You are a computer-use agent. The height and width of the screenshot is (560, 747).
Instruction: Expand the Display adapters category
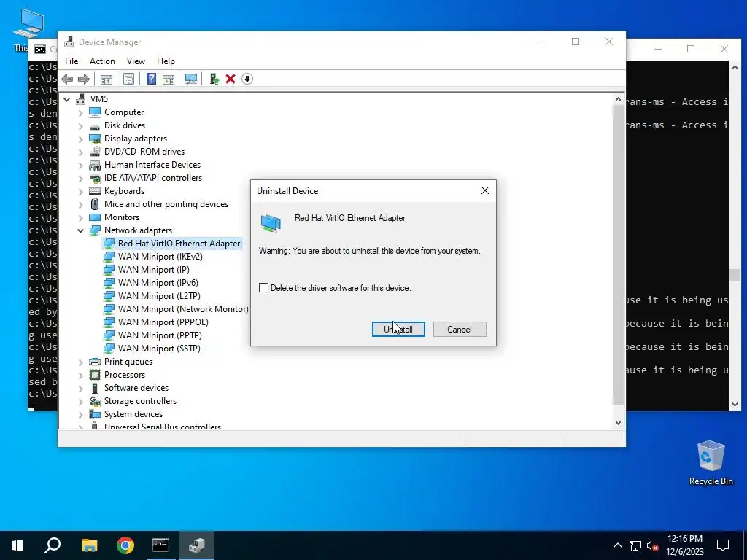80,139
